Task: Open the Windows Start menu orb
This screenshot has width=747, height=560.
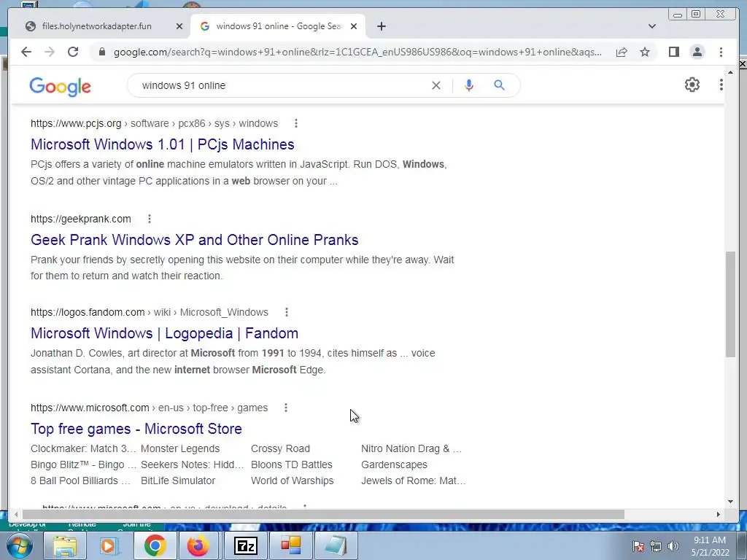Action: [19, 545]
